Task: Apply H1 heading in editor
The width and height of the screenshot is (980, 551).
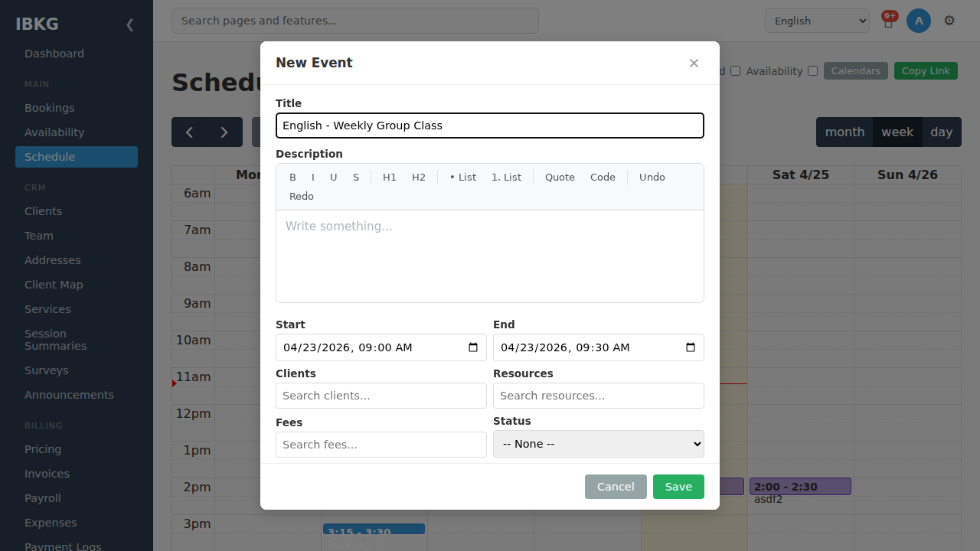Action: point(390,178)
